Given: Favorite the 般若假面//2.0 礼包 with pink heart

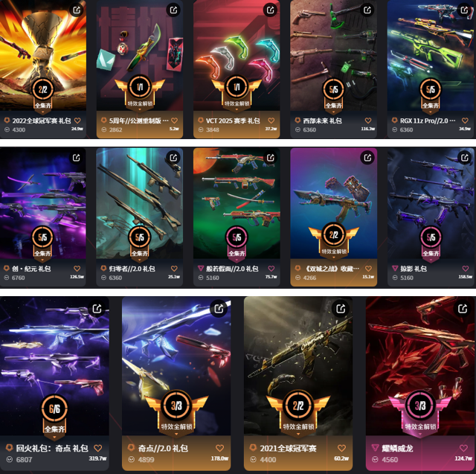Looking at the screenshot, I should (271, 269).
